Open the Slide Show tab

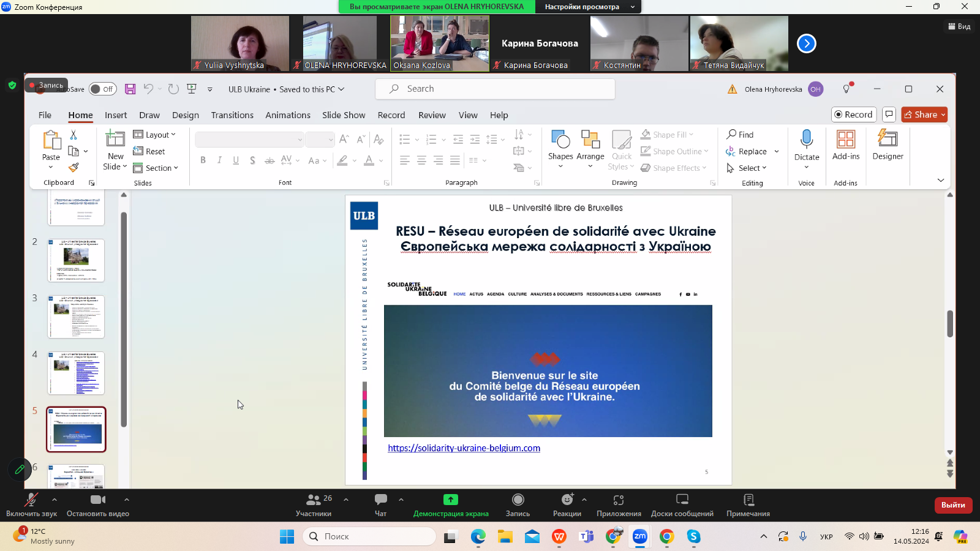pyautogui.click(x=344, y=115)
